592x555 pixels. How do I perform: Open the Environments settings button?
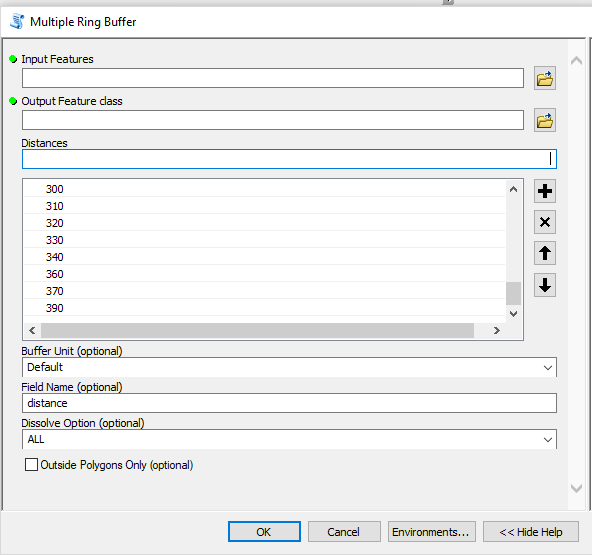pos(432,532)
